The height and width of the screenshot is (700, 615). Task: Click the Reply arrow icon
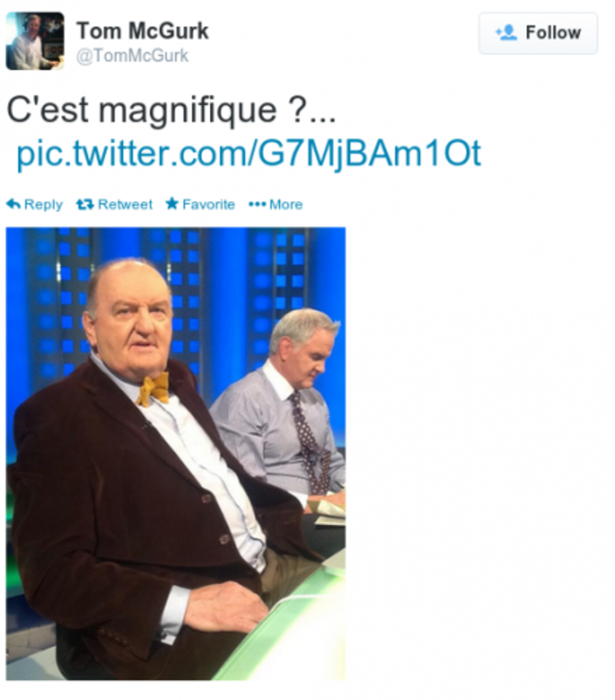pos(13,204)
